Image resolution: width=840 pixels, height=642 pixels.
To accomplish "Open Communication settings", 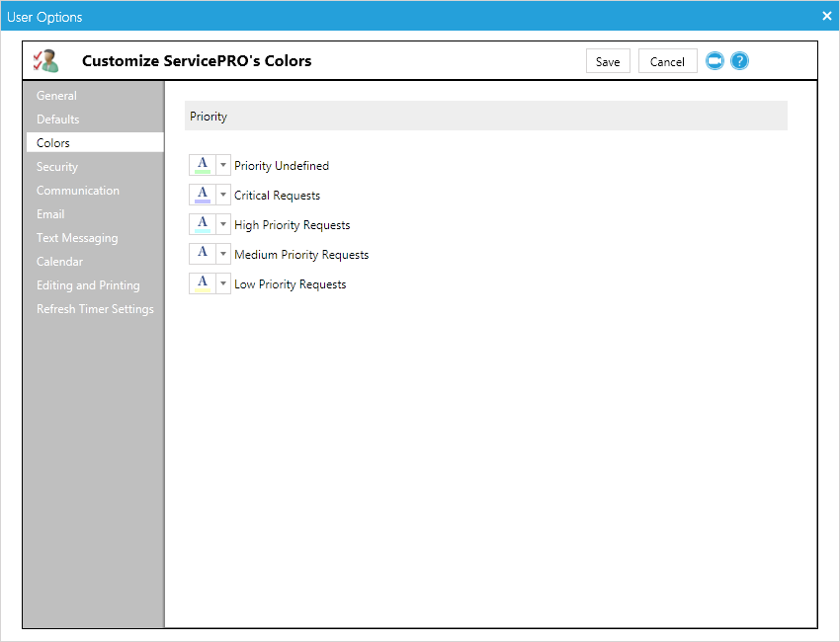I will coord(95,190).
